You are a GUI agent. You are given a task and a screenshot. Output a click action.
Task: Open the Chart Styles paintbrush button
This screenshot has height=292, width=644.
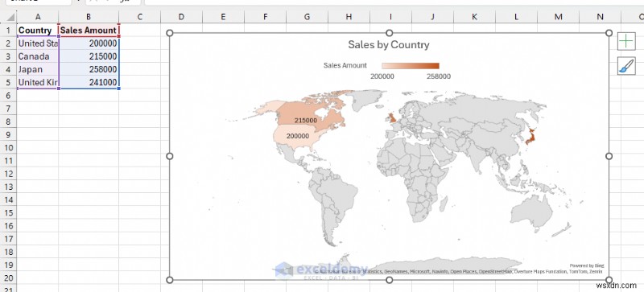(x=626, y=66)
